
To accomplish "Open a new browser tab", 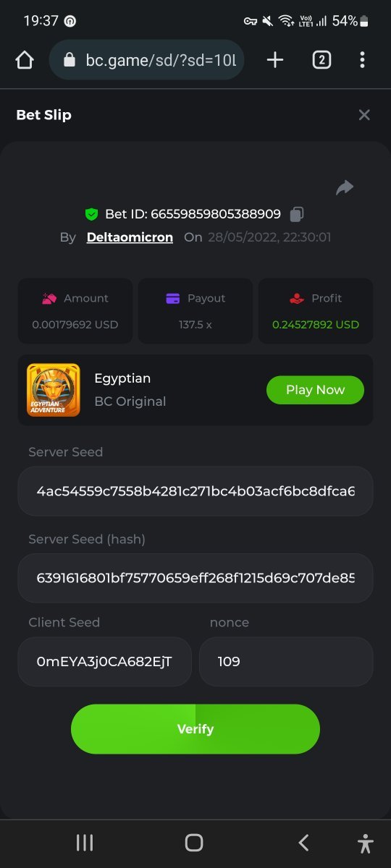I will point(275,60).
